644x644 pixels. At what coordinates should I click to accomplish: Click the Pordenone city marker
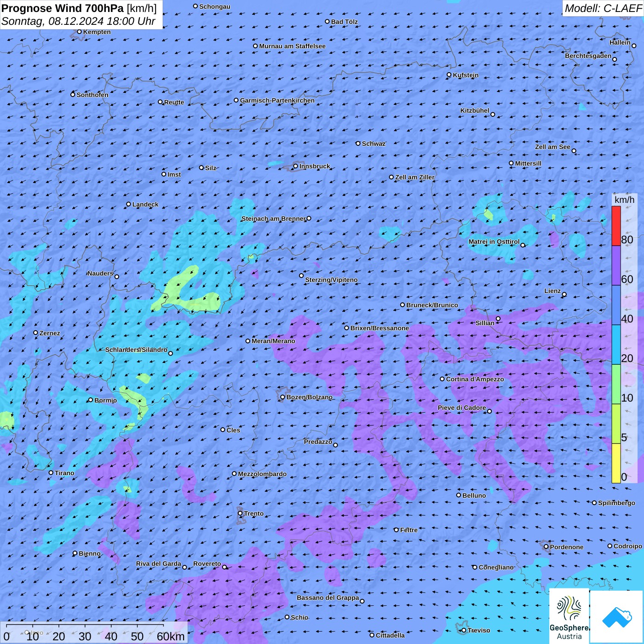coord(546,547)
